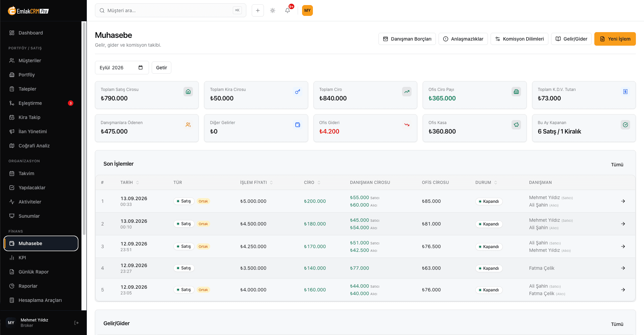Viewport: 644px width, 335px height.
Task: Open row 1 transaction arrow
Action: click(623, 201)
